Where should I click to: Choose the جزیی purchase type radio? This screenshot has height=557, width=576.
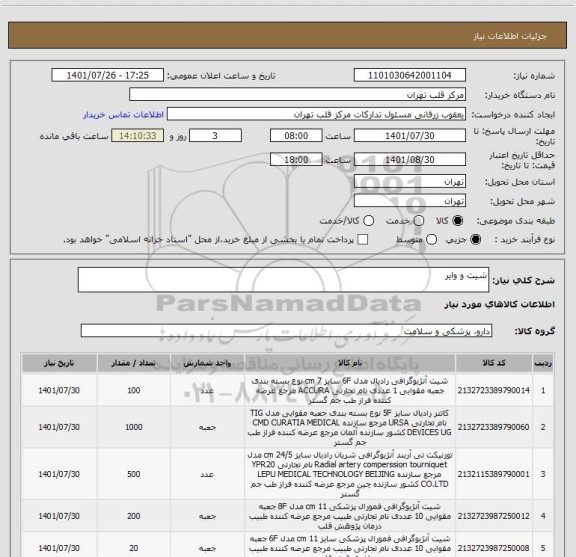(x=476, y=240)
